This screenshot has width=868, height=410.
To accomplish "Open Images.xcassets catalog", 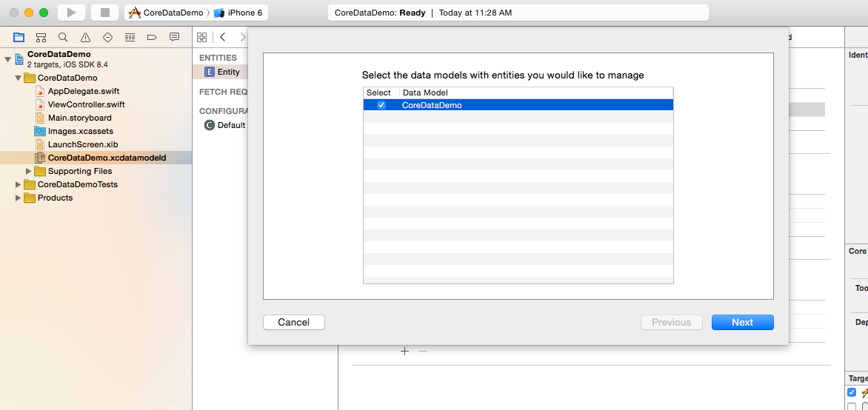I will point(81,131).
